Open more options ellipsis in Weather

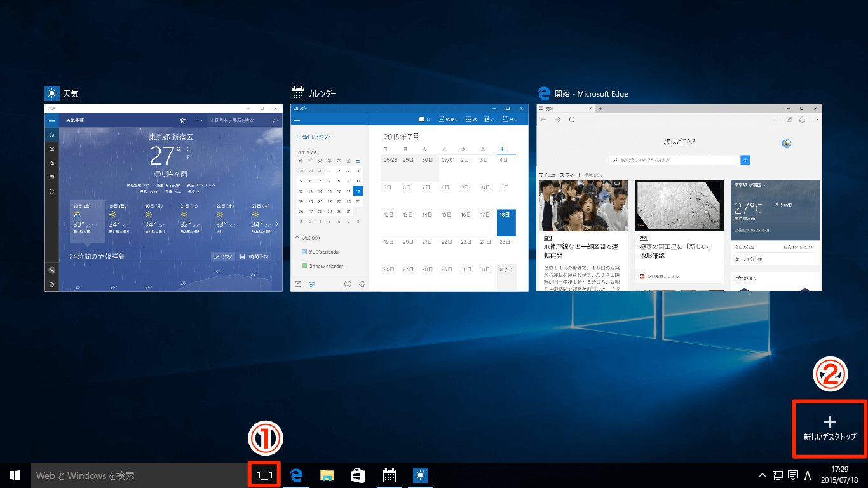[200, 120]
